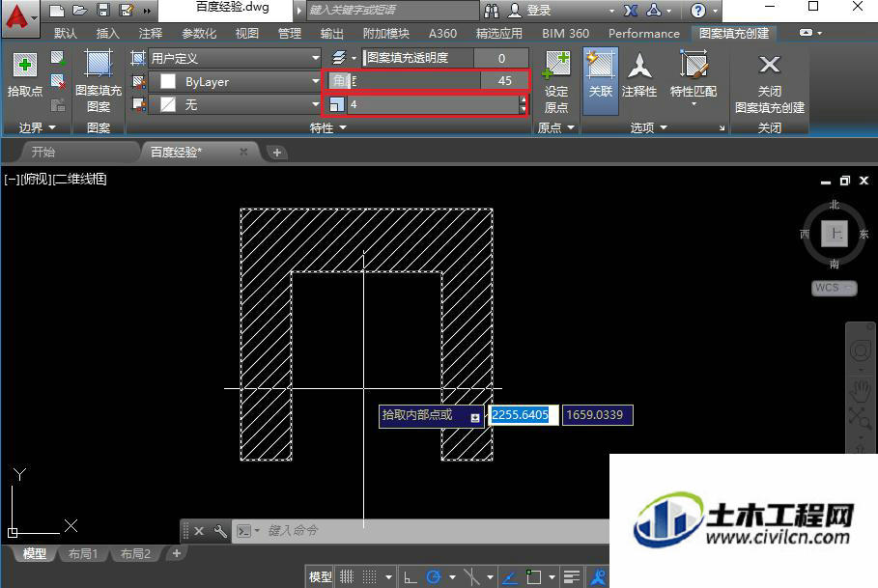Click the 特性匹配 match properties button

694,78
